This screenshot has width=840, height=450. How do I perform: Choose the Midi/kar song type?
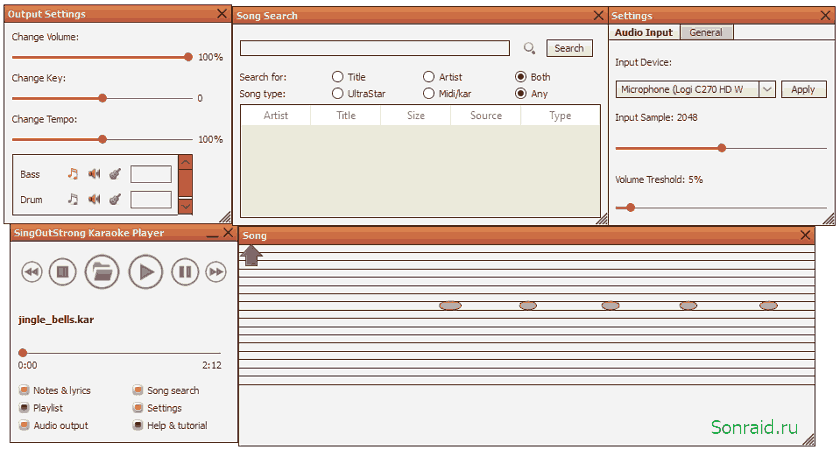(x=429, y=93)
